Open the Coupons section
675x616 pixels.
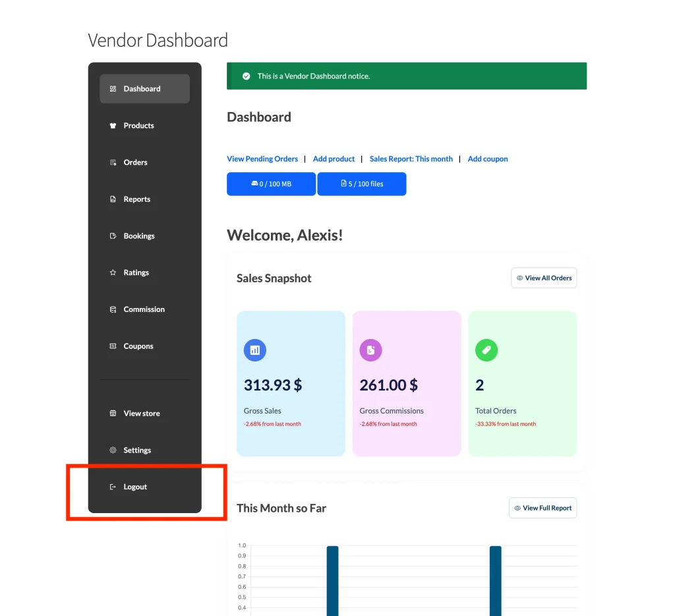tap(144, 346)
